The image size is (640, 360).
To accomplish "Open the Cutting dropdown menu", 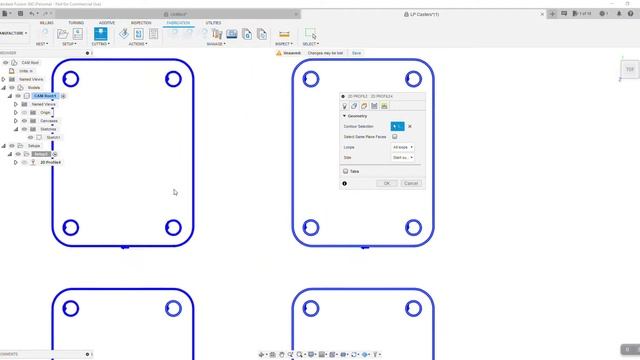I will click(x=100, y=44).
